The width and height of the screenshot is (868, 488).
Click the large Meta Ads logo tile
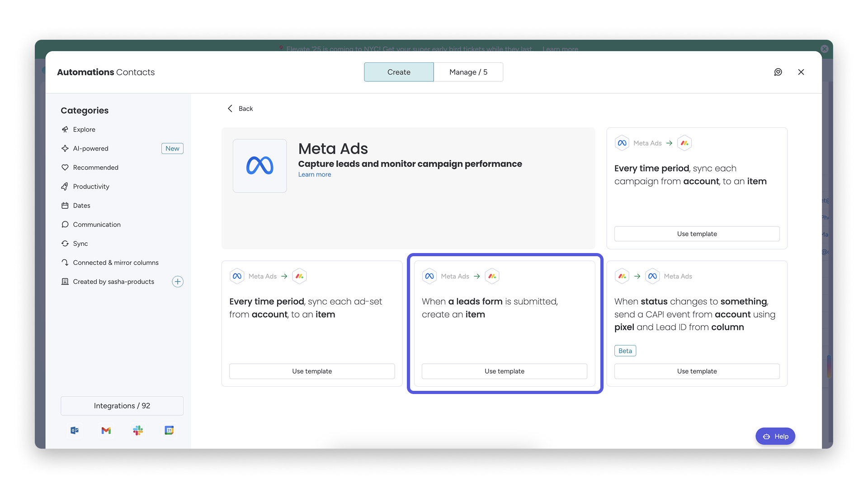click(x=259, y=166)
